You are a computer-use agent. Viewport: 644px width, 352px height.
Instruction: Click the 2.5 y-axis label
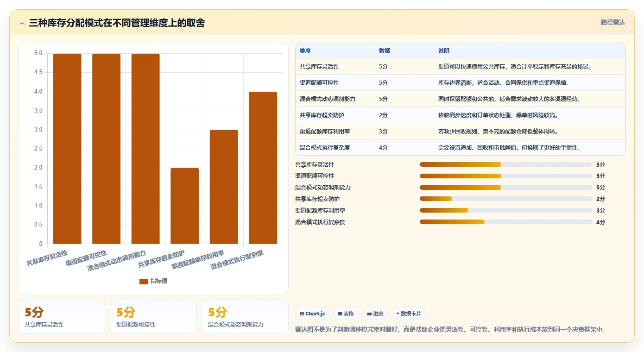coord(38,149)
